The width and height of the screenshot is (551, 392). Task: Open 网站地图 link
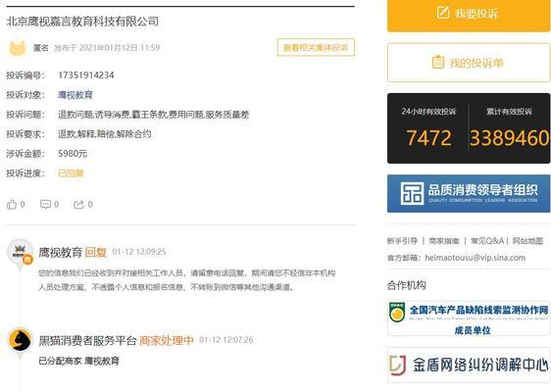tap(527, 241)
